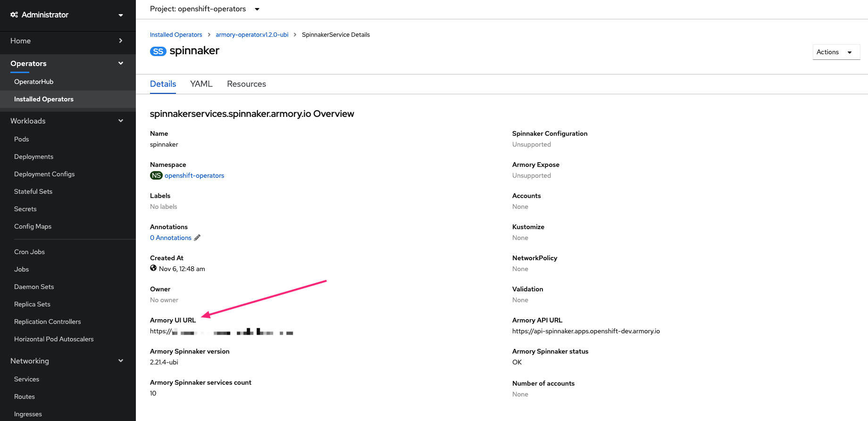Select Jobs in the sidebar
Image resolution: width=868 pixels, height=421 pixels.
click(22, 269)
